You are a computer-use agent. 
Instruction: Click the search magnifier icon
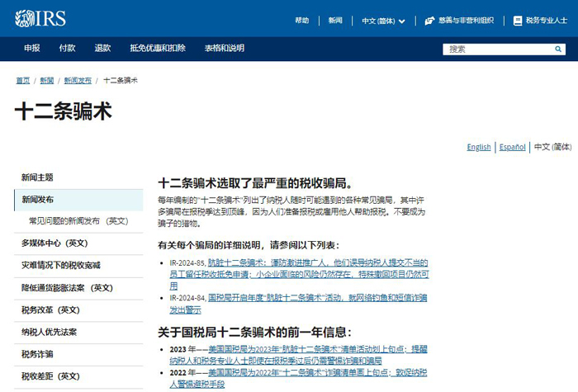pos(558,49)
